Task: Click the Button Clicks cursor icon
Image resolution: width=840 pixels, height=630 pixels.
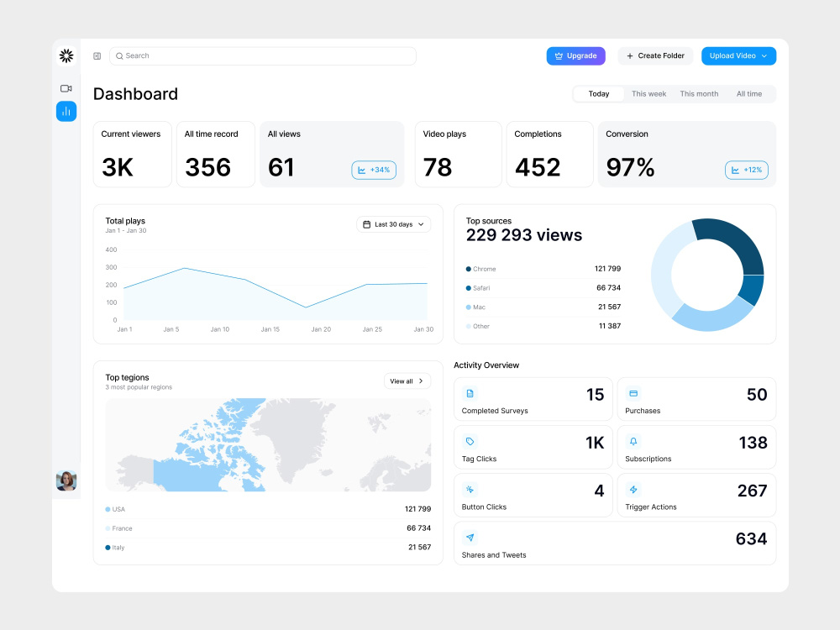Action: (470, 490)
